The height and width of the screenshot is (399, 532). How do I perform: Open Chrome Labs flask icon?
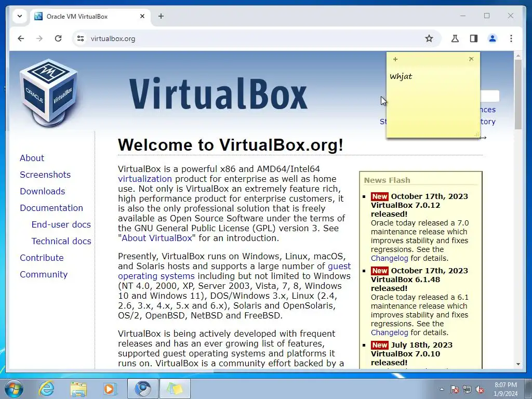tap(455, 38)
